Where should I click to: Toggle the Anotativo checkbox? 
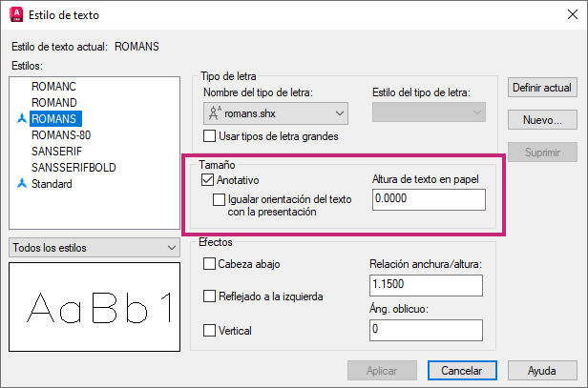pyautogui.click(x=208, y=179)
